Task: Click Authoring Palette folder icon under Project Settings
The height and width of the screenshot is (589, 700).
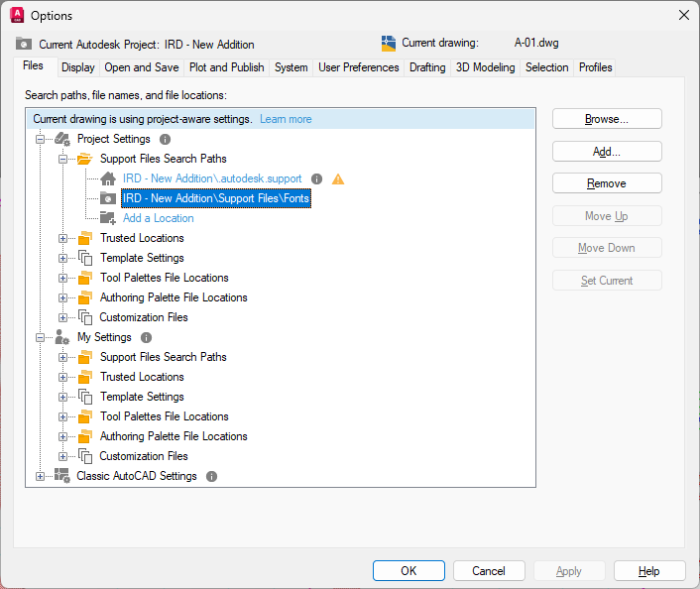Action: (85, 297)
